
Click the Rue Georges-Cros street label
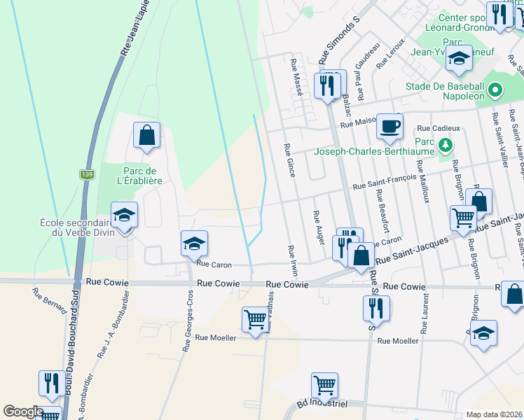tap(188, 321)
